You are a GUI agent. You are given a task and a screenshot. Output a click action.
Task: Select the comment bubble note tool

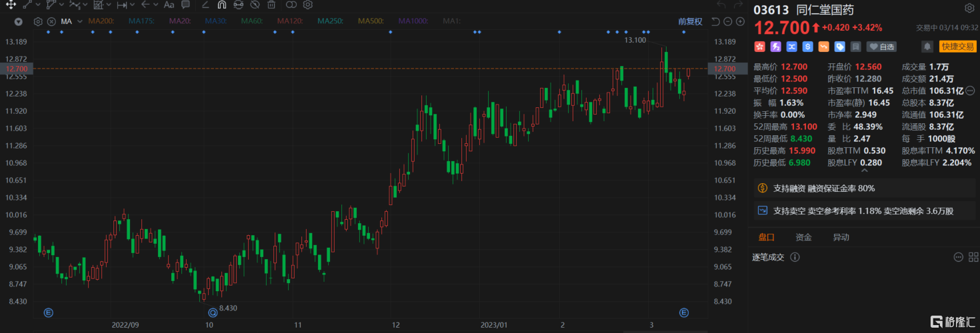coord(187,5)
